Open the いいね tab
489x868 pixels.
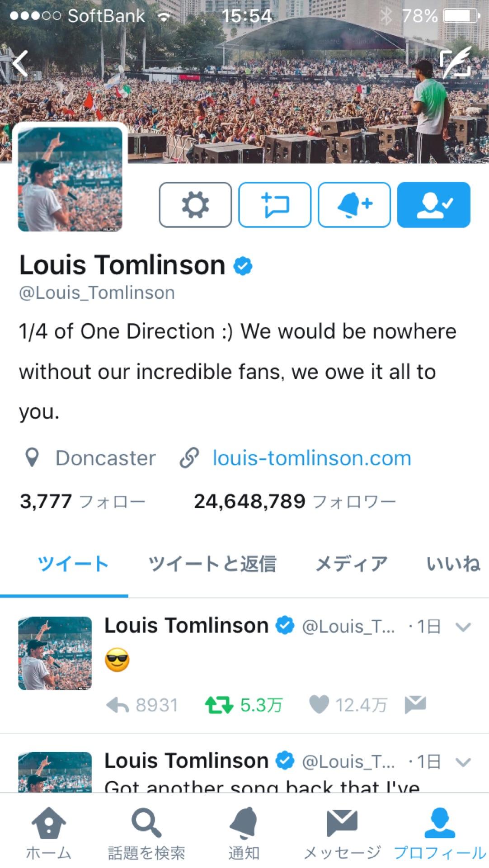tap(453, 564)
